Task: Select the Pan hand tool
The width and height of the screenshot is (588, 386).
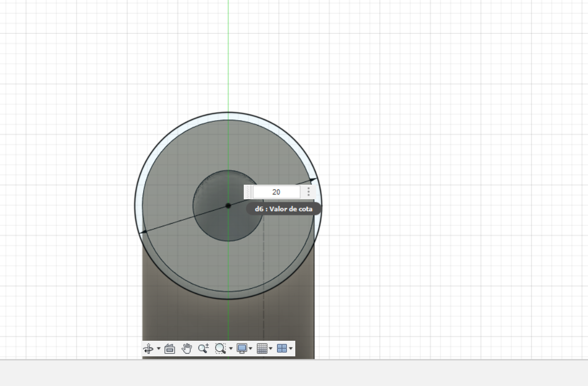Action: tap(186, 349)
